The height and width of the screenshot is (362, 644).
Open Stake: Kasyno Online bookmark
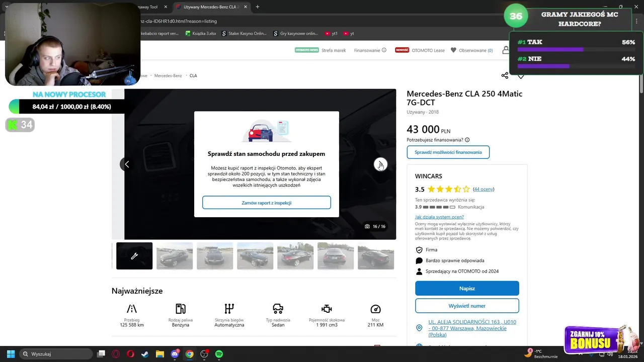pyautogui.click(x=244, y=34)
